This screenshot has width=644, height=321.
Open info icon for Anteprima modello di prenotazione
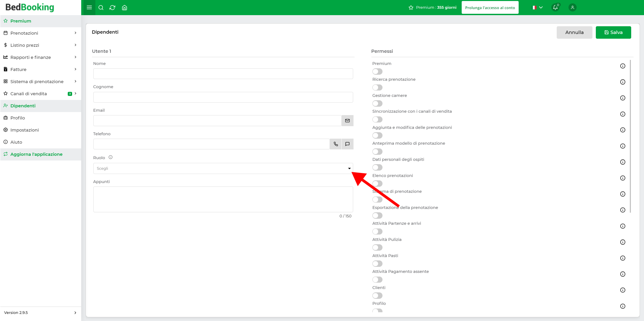point(623,146)
